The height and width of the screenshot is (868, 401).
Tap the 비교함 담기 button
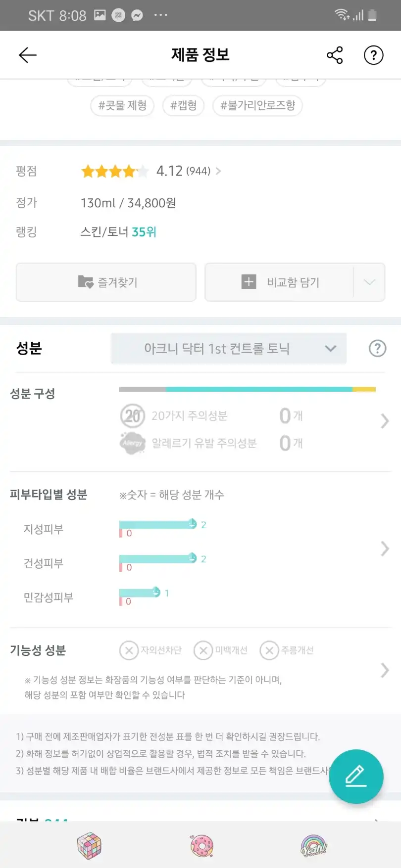pos(280,282)
